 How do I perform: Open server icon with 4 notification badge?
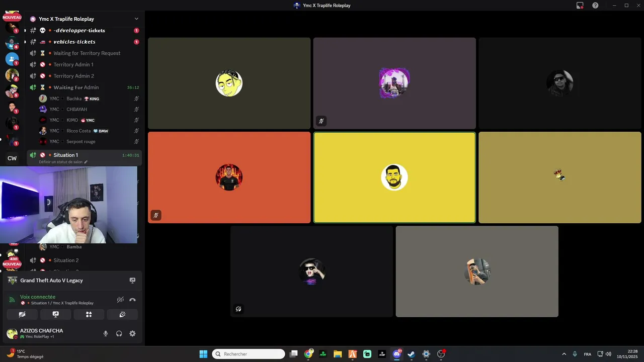12,43
